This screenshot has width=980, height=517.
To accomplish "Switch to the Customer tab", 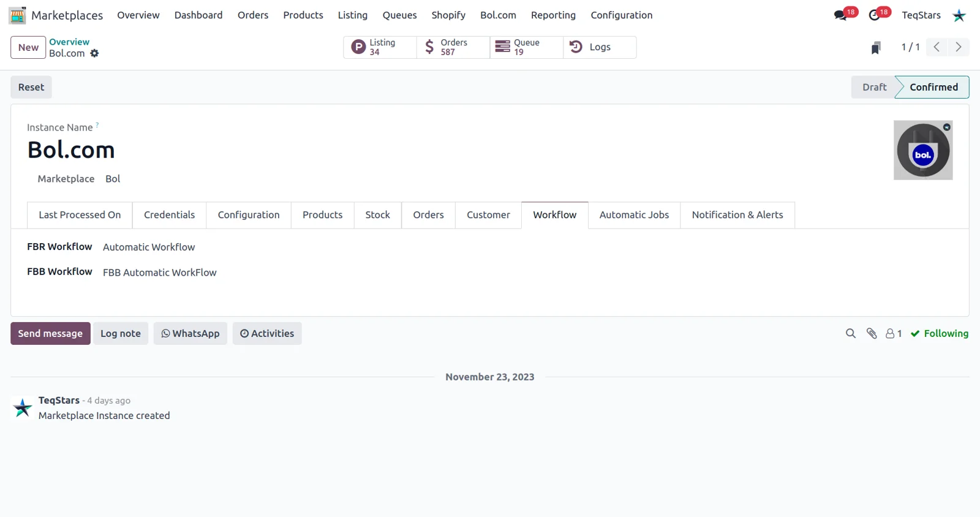I will click(x=488, y=215).
